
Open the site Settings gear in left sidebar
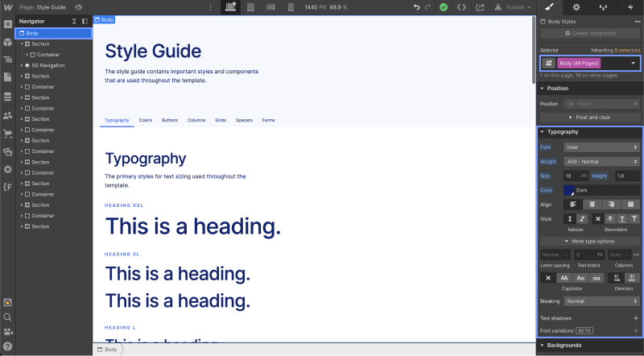click(x=8, y=169)
